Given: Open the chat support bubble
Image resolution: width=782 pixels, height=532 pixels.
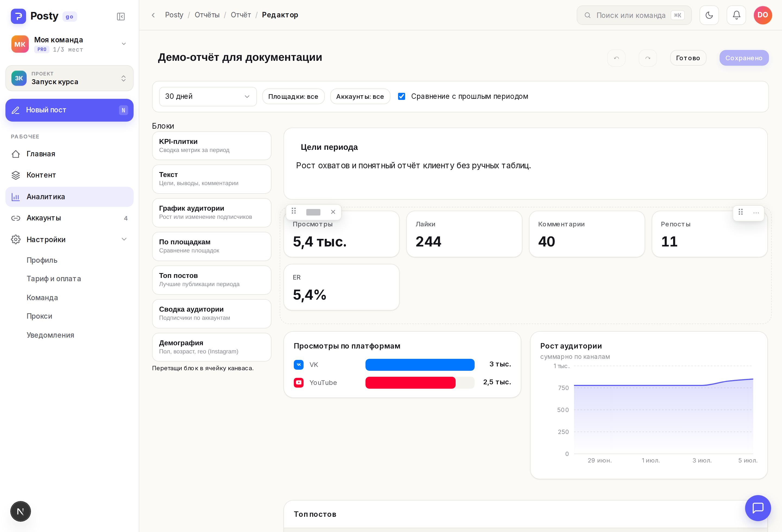Looking at the screenshot, I should pos(758,508).
